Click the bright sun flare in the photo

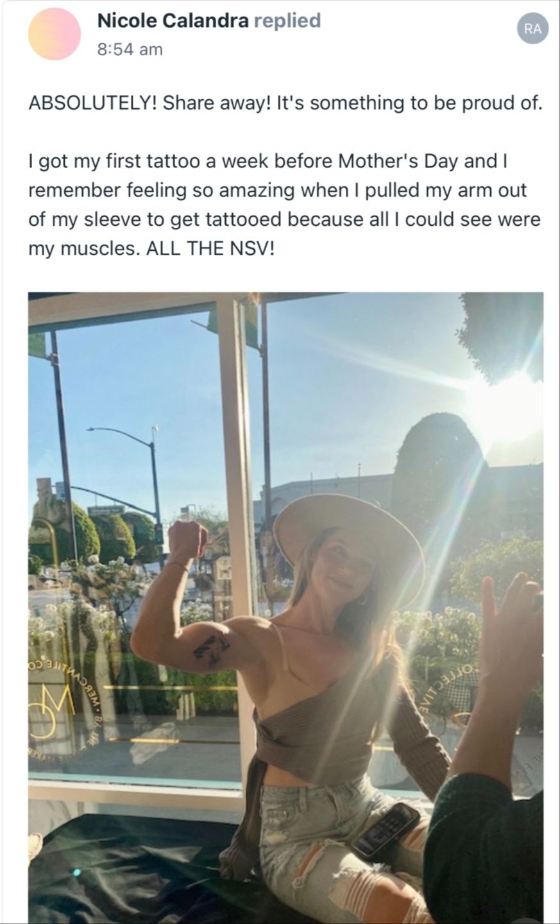coord(505,407)
